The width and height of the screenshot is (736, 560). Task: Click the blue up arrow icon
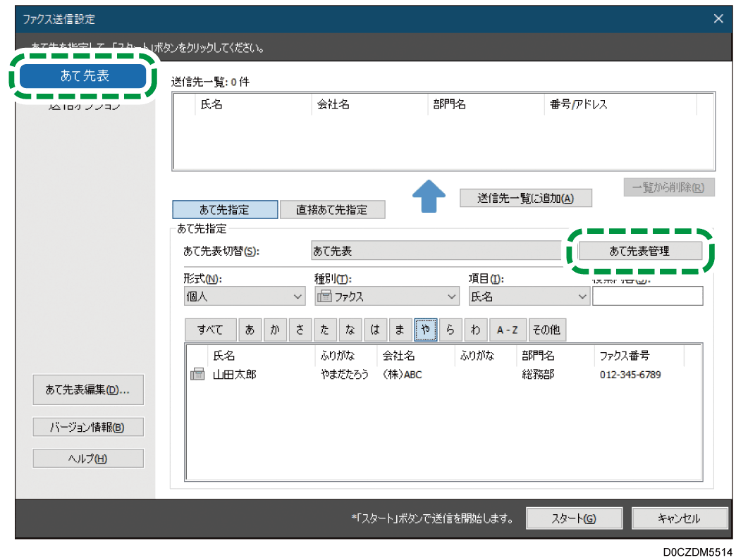(429, 195)
